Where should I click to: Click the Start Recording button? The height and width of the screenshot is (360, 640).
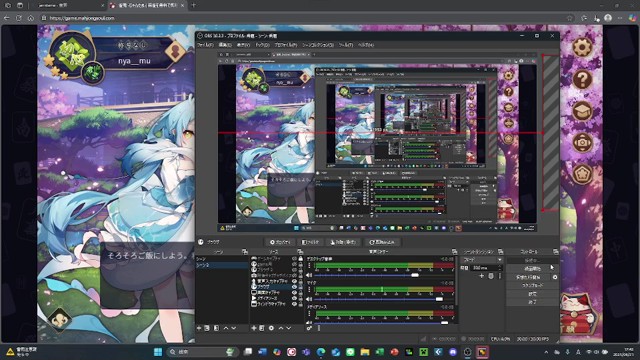tap(533, 269)
